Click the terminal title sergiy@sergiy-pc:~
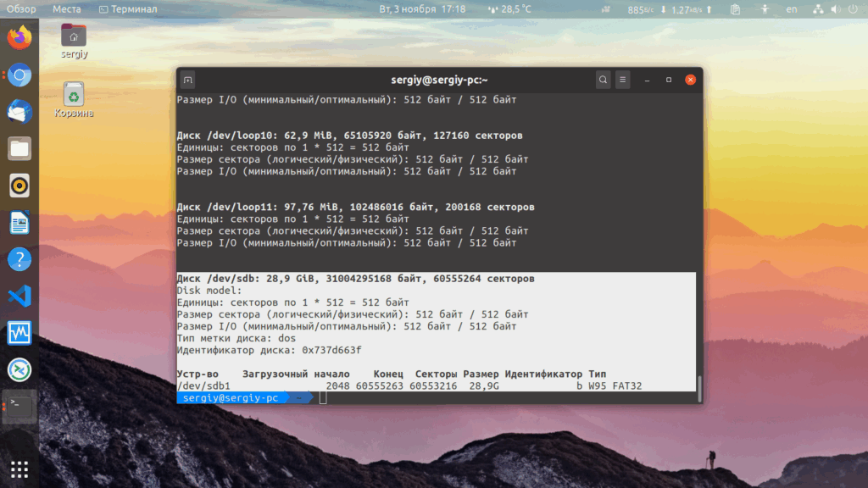This screenshot has height=488, width=868. pos(440,80)
